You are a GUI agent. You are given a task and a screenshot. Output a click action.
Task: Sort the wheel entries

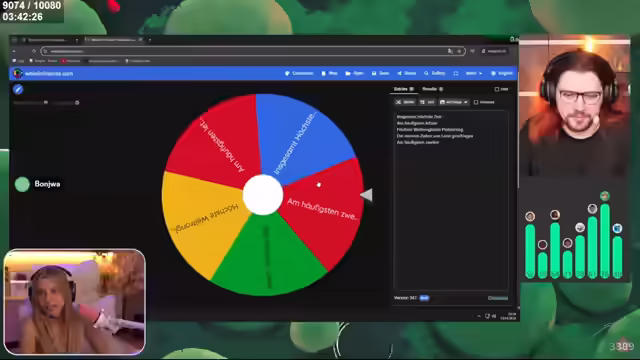tap(427, 102)
